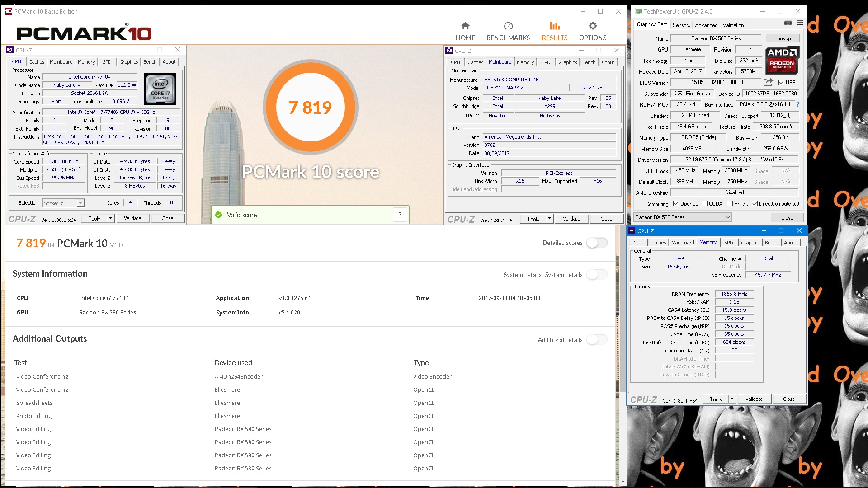Click the Spreadsheets test row
The height and width of the screenshot is (488, 868).
coord(34,403)
